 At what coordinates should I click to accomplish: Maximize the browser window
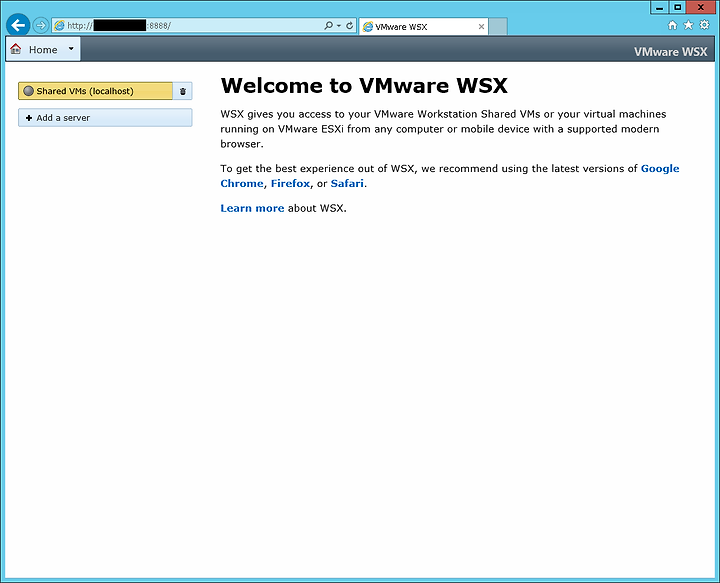(x=677, y=7)
